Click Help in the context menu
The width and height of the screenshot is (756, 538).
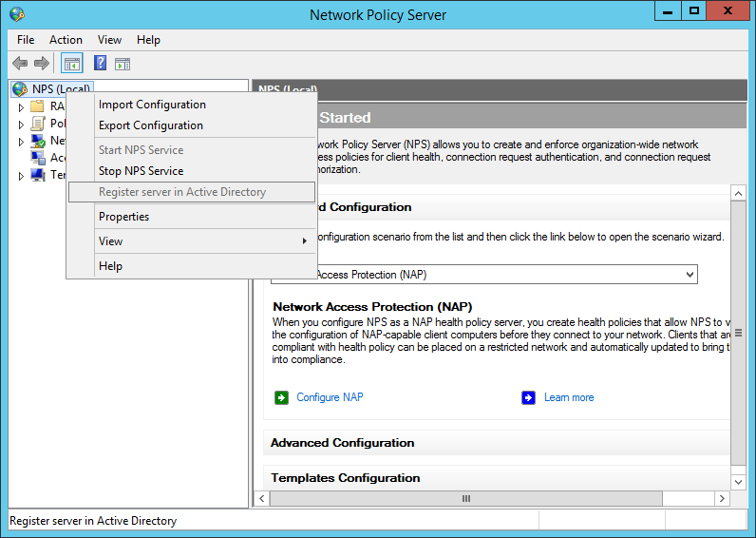point(192,266)
